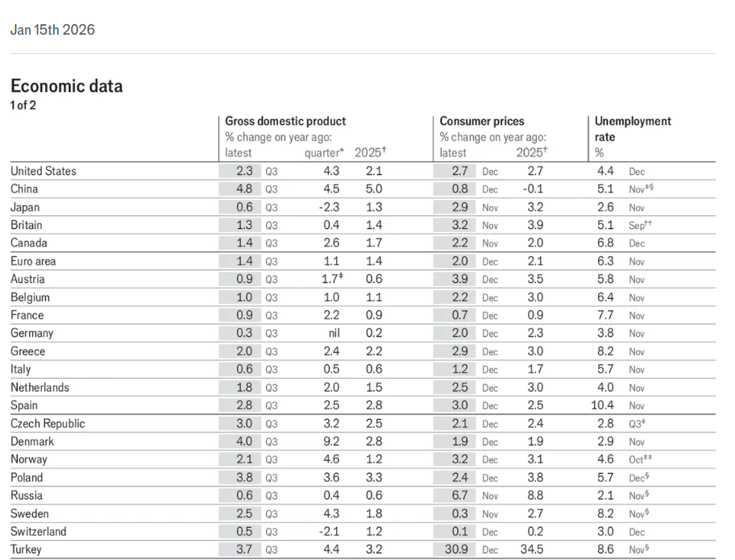Select the Japan country name
This screenshot has height=560, width=735.
25,207
